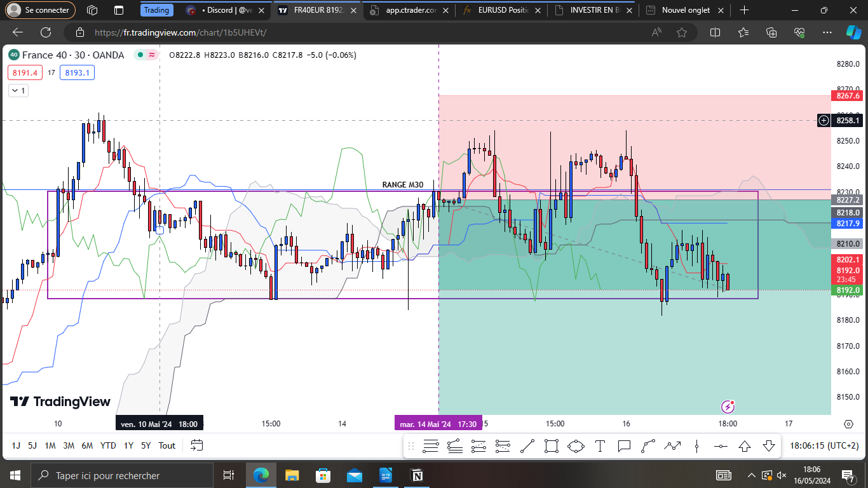
Task: Choose the ellipse drawing tool
Action: tap(576, 446)
